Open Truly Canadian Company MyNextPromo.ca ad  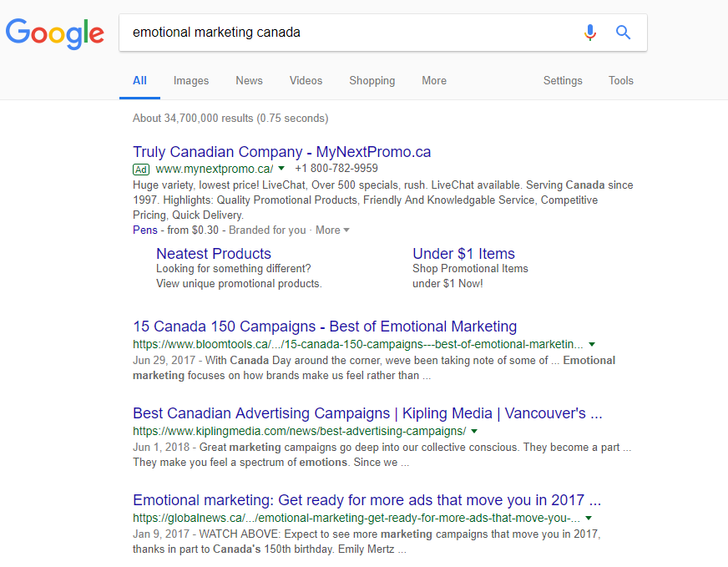click(282, 152)
